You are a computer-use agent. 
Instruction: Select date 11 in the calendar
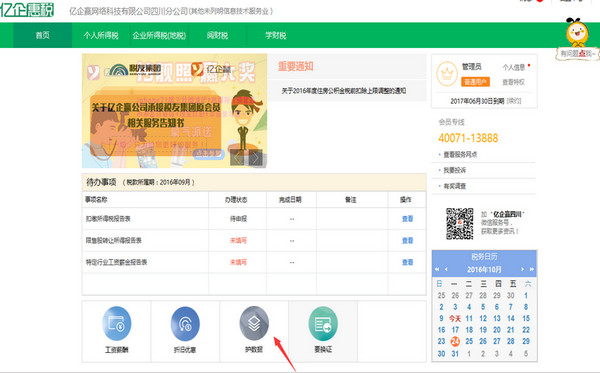pyautogui.click(x=469, y=318)
